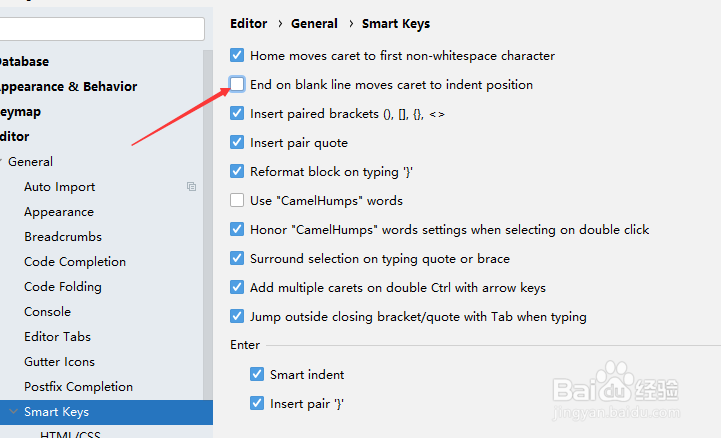Disable Smart indent under Enter
The image size is (721, 438).
pos(257,374)
